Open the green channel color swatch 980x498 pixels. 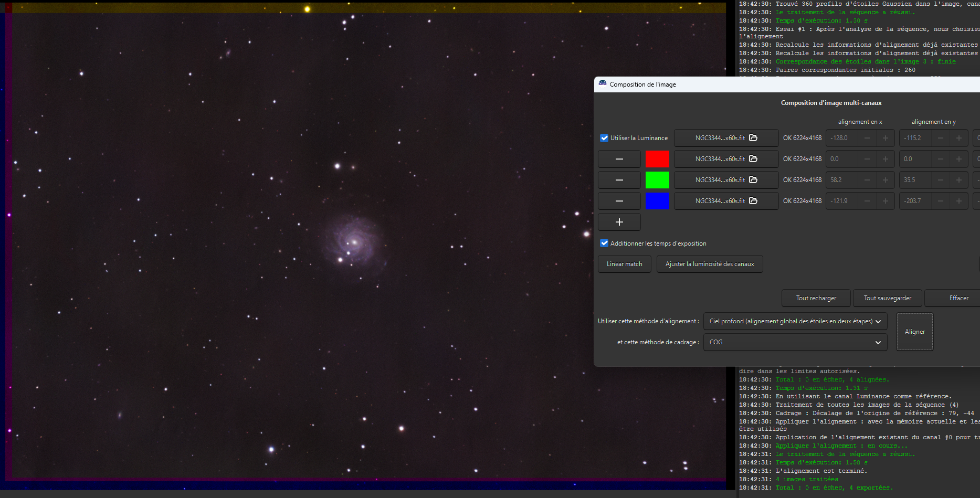point(657,180)
